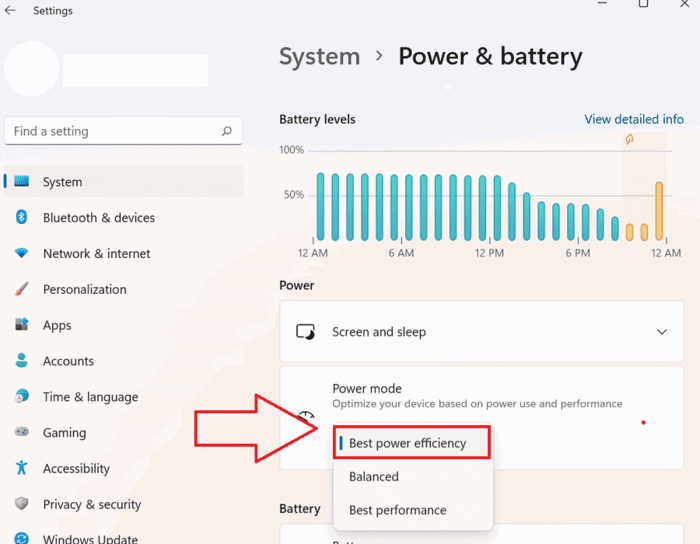
Task: Close the Settings window
Action: click(684, 4)
